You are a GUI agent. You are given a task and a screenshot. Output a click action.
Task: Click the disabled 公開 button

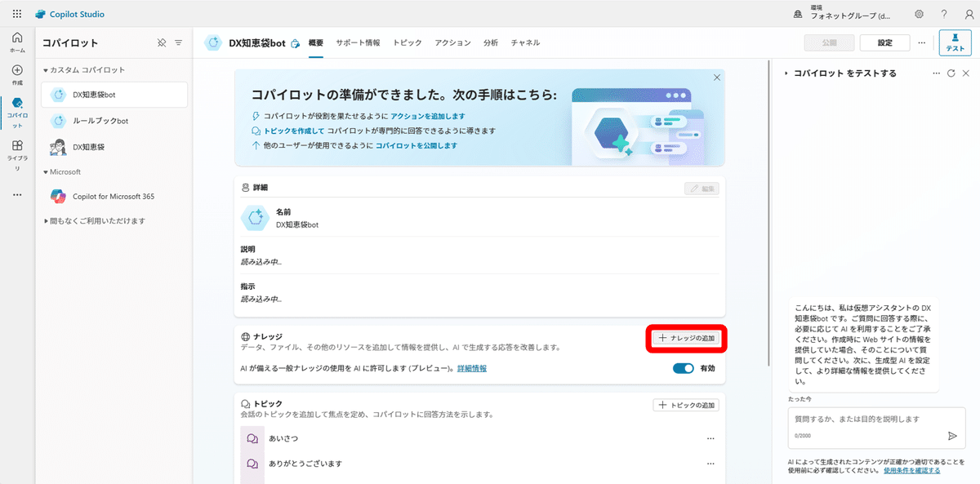click(x=830, y=42)
